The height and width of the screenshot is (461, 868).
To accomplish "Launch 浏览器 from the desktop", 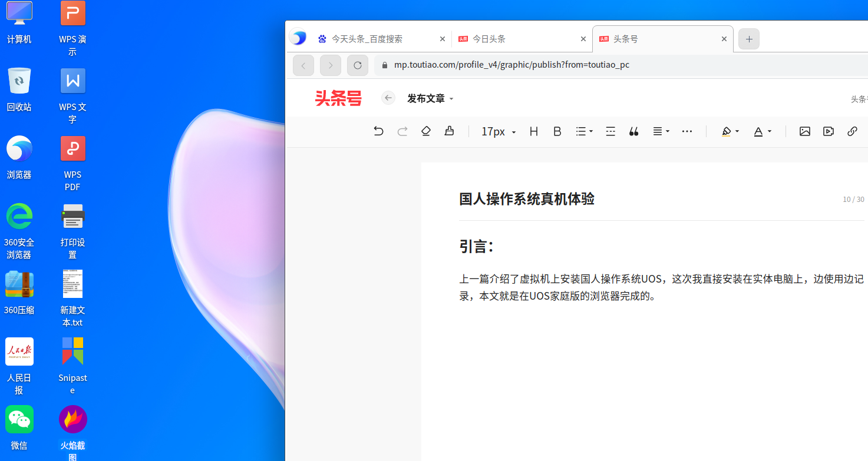I will pos(19,157).
